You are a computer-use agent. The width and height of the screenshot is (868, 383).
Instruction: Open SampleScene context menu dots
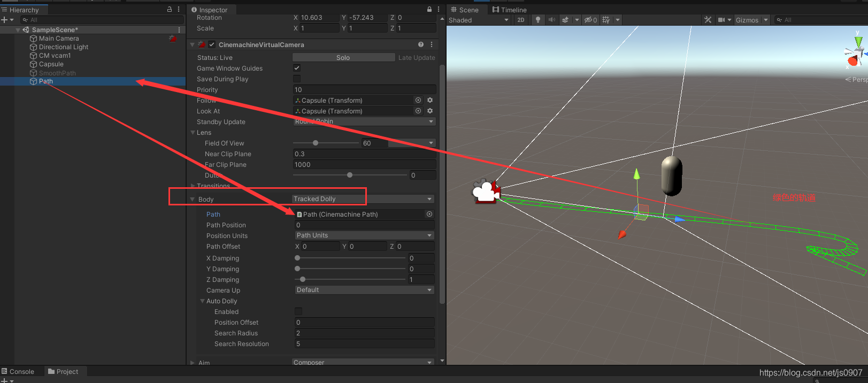pos(179,30)
